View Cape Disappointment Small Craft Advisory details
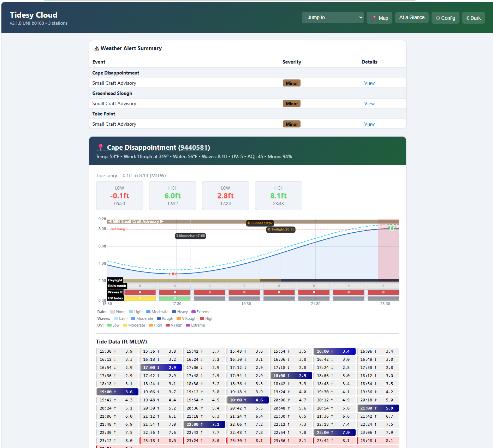 [x=369, y=83]
